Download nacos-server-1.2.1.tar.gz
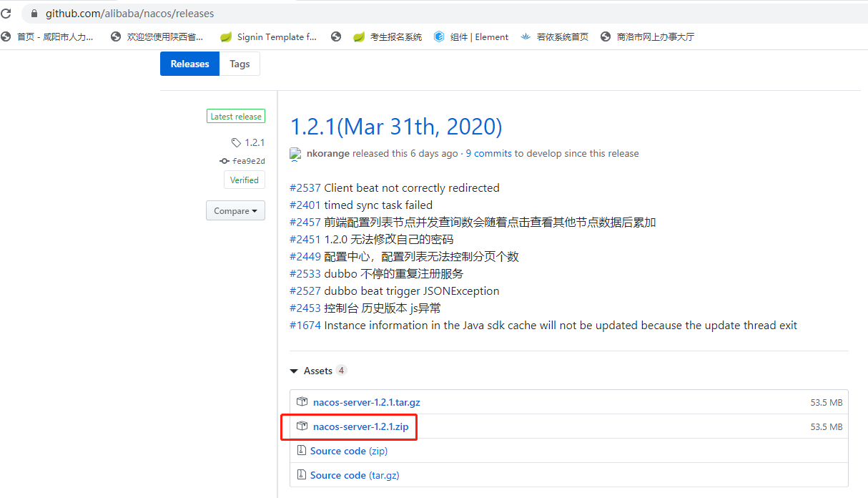This screenshot has height=498, width=868. pos(367,403)
